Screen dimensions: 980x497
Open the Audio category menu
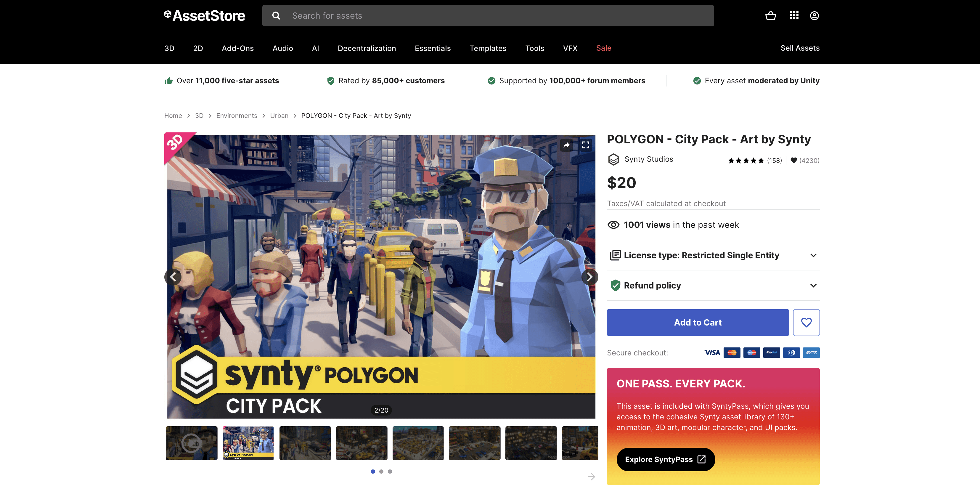(283, 48)
